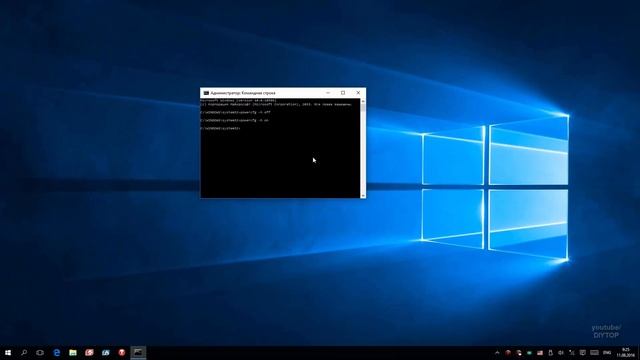The image size is (640, 360).
Task: Open the network tray icon
Action: click(x=572, y=353)
